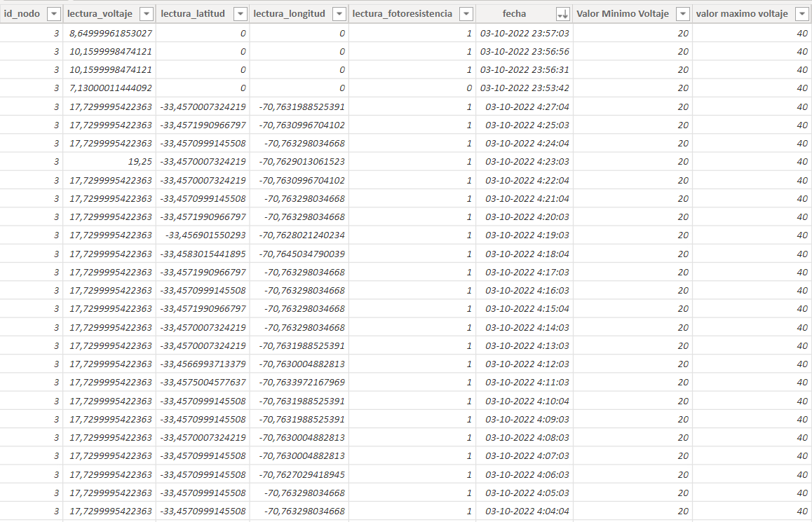
Task: Click latitude cell -33,4583015441895
Action: pyautogui.click(x=203, y=254)
